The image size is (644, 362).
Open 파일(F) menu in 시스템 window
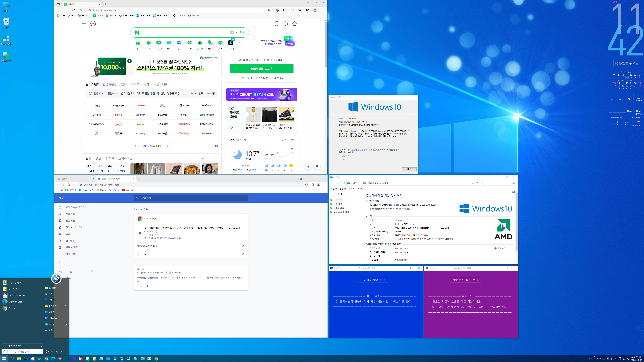(333, 189)
